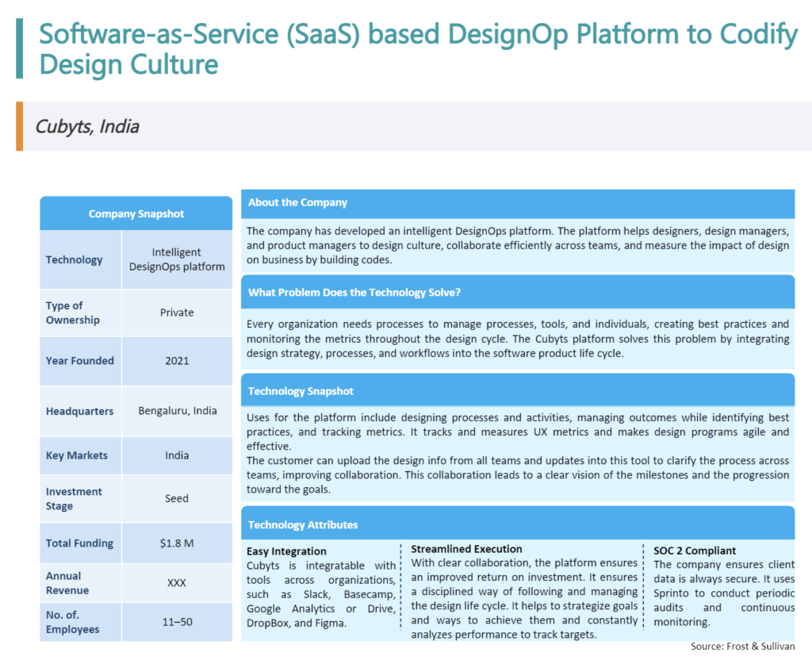Image resolution: width=812 pixels, height=660 pixels.
Task: Select the paragraph starting 'Every organization needs processes'
Action: 518,338
